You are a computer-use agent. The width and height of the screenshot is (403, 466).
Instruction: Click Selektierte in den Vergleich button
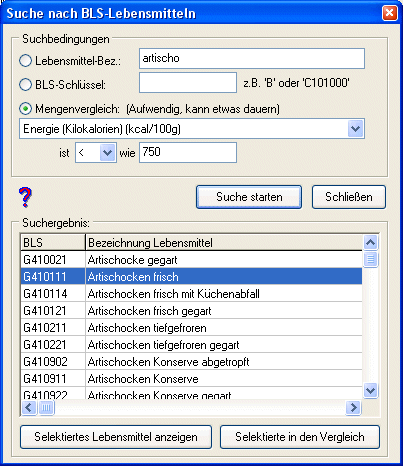[x=300, y=437]
